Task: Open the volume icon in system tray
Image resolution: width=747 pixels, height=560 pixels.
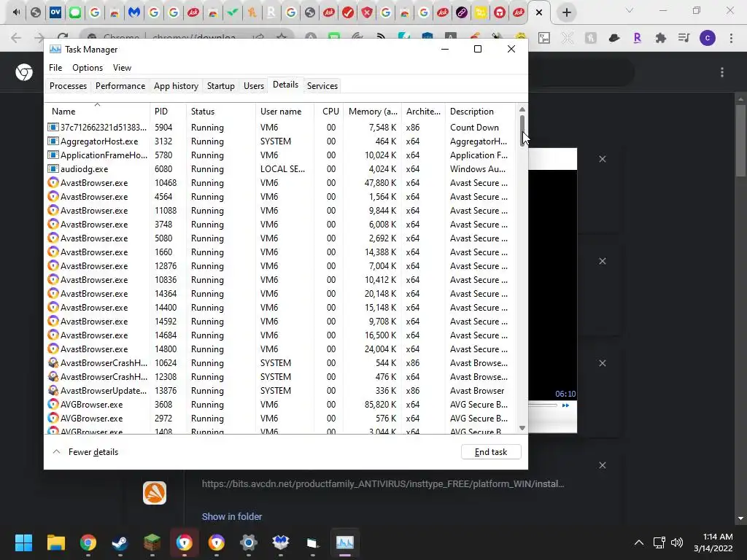Action: (676, 542)
